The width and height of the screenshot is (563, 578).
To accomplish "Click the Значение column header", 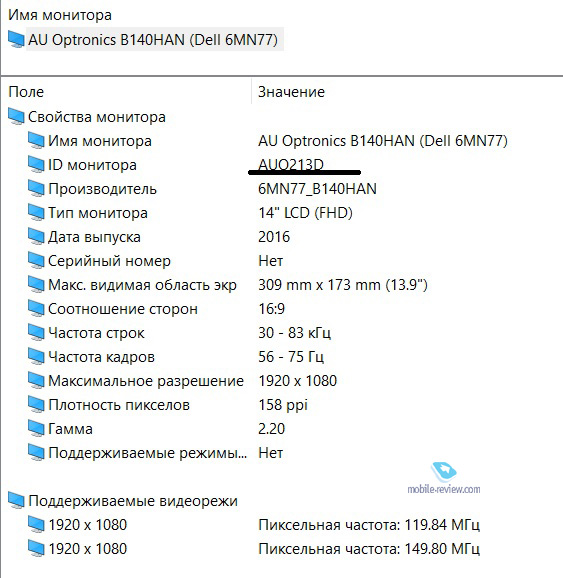I will 291,92.
